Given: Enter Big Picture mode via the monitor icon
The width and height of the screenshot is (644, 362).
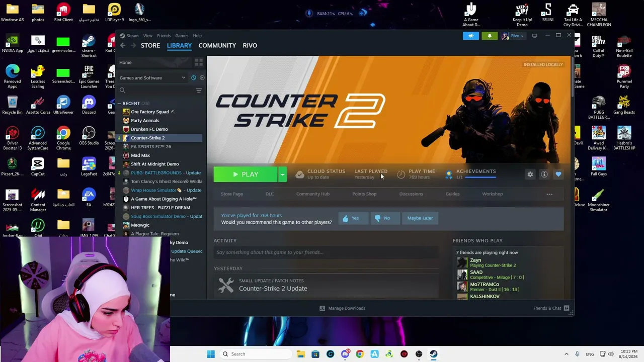Looking at the screenshot, I should 534,36.
